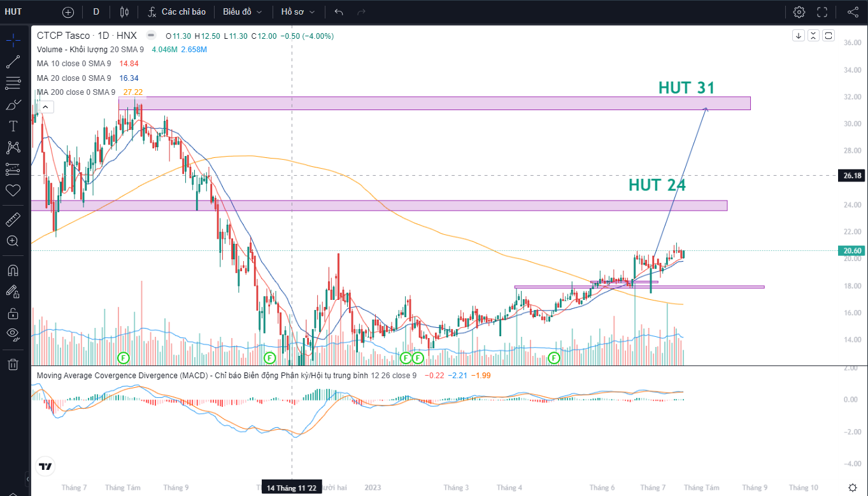Click the heart favorites icon in sidebar
Viewport: 868px width, 496px height.
click(x=13, y=190)
